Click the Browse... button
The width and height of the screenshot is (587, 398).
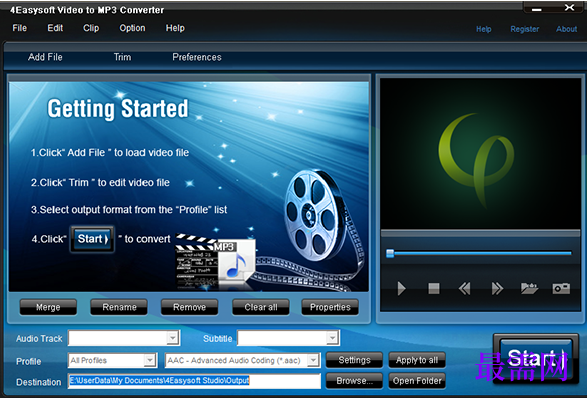coord(355,381)
